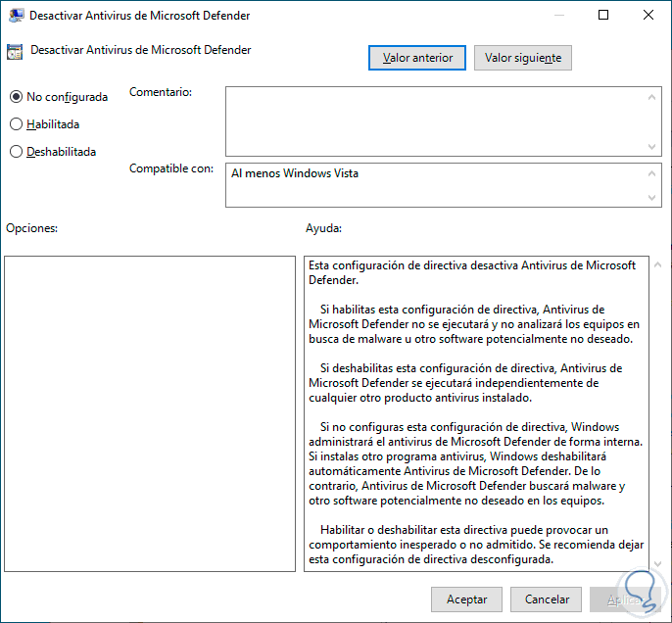Click the empty Opciones panel
The width and height of the screenshot is (672, 623).
click(150, 414)
